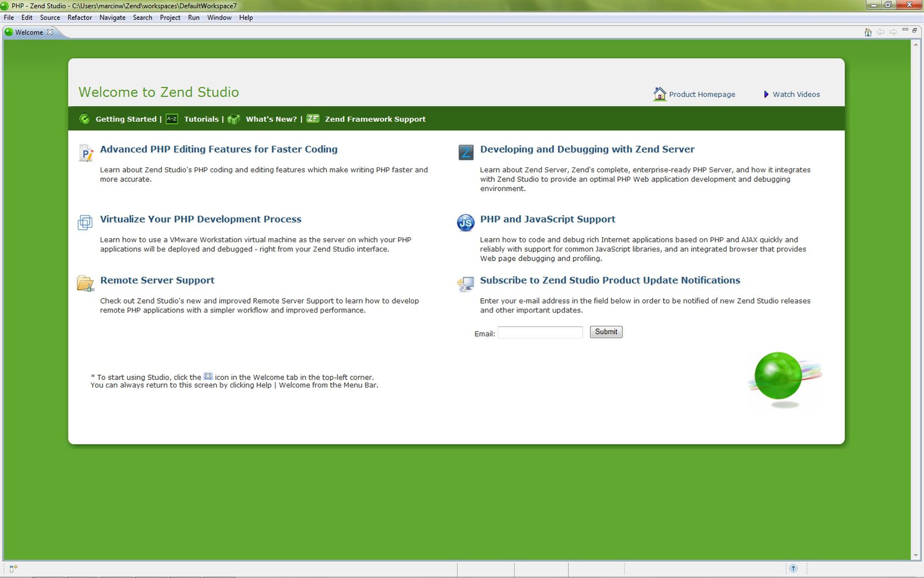This screenshot has width=924, height=578.
Task: Click the What's New gift icon
Action: (x=234, y=119)
